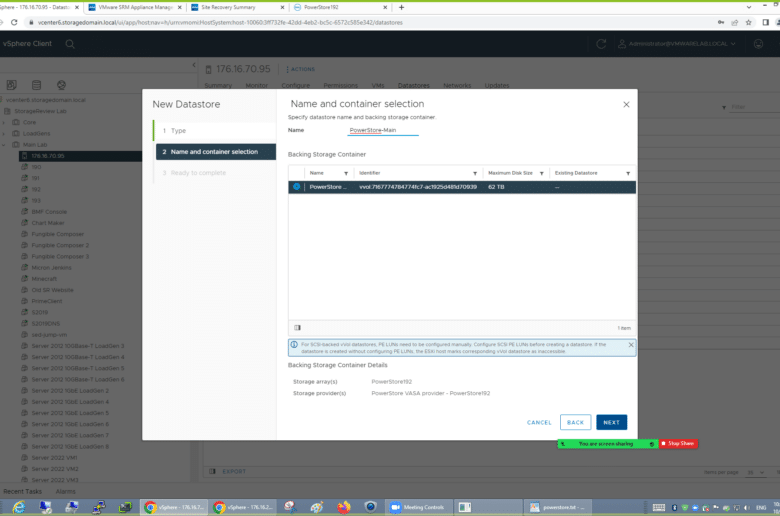Click the EXPORT button below datastore list
Image resolution: width=780 pixels, height=516 pixels.
tap(234, 471)
